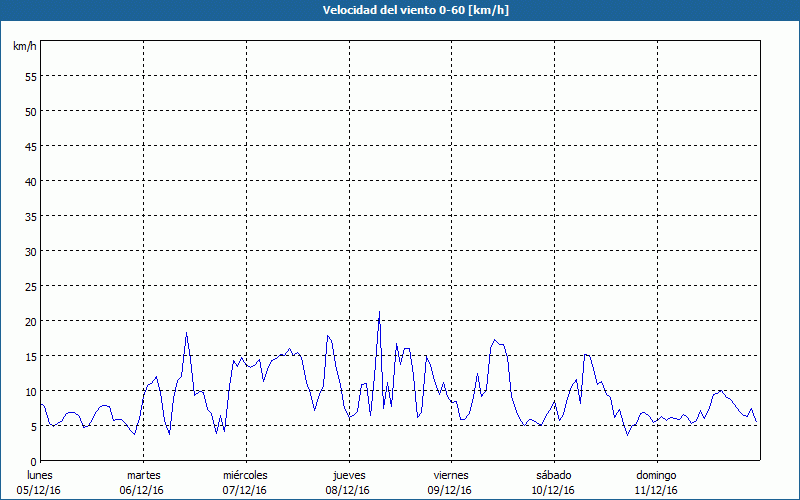800x500 pixels.
Task: Click the date 05/12/16 on the x-axis
Action: coord(40,490)
